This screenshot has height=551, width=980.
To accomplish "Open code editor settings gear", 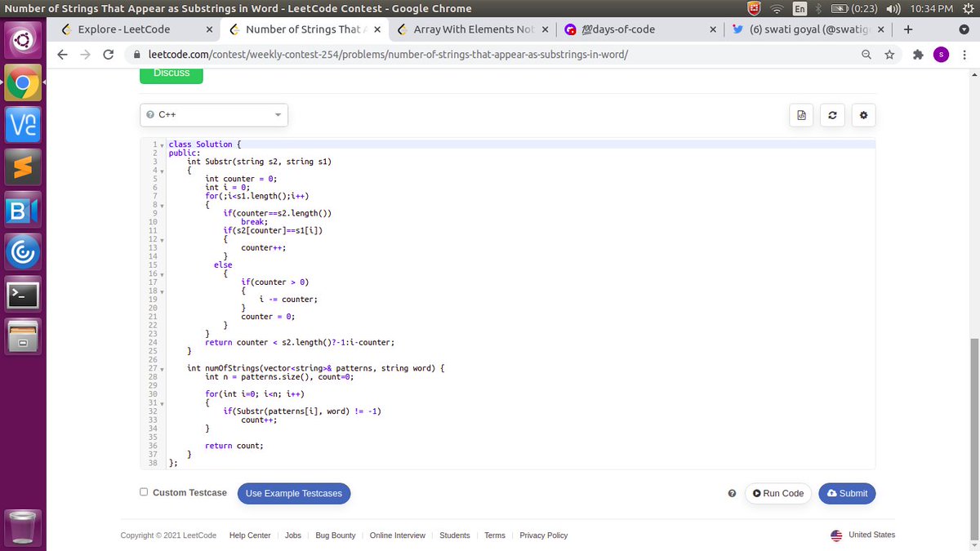I will tap(862, 115).
